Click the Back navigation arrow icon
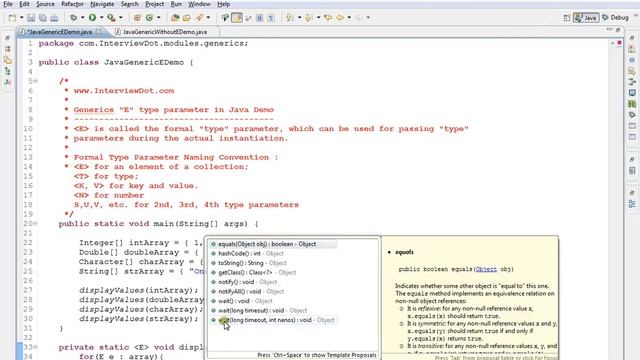This screenshot has height=360, width=640. [340, 18]
